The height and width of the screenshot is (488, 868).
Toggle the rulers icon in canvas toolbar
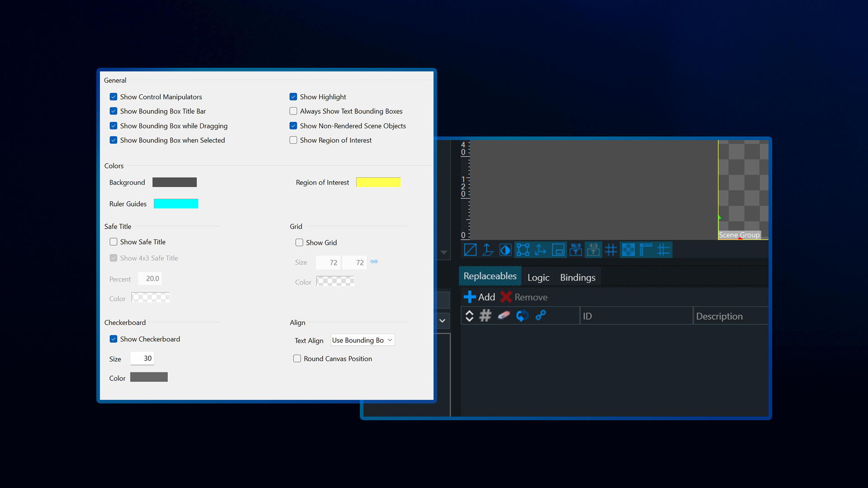tap(646, 249)
